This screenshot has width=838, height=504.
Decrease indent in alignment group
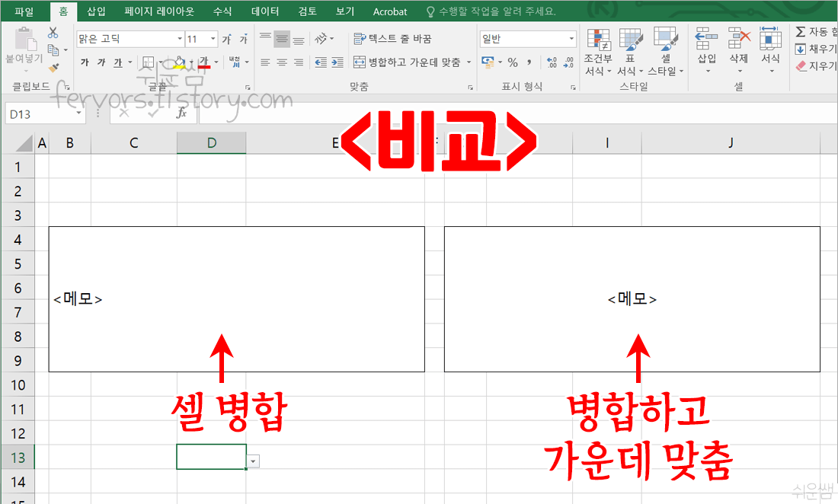pos(321,62)
